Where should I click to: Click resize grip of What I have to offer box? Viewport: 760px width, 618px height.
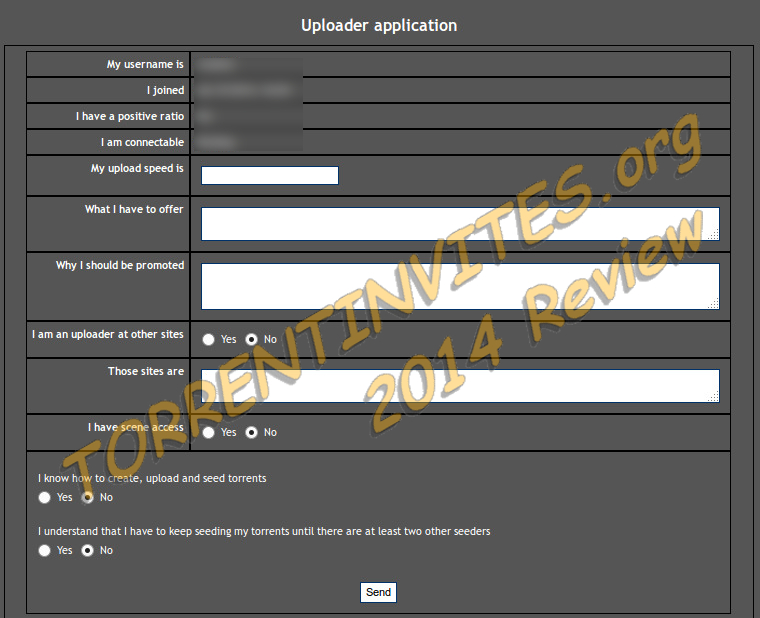[714, 235]
